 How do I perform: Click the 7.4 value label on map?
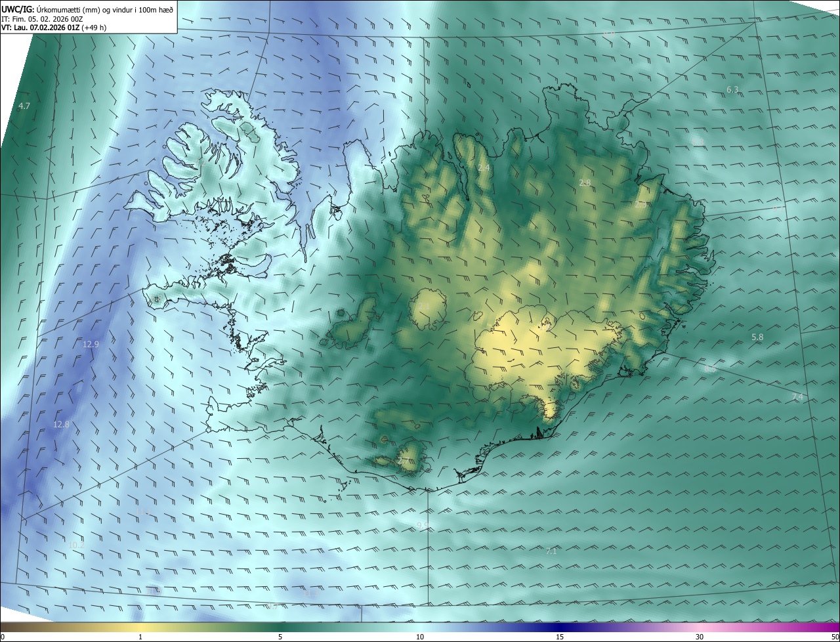pyautogui.click(x=797, y=397)
